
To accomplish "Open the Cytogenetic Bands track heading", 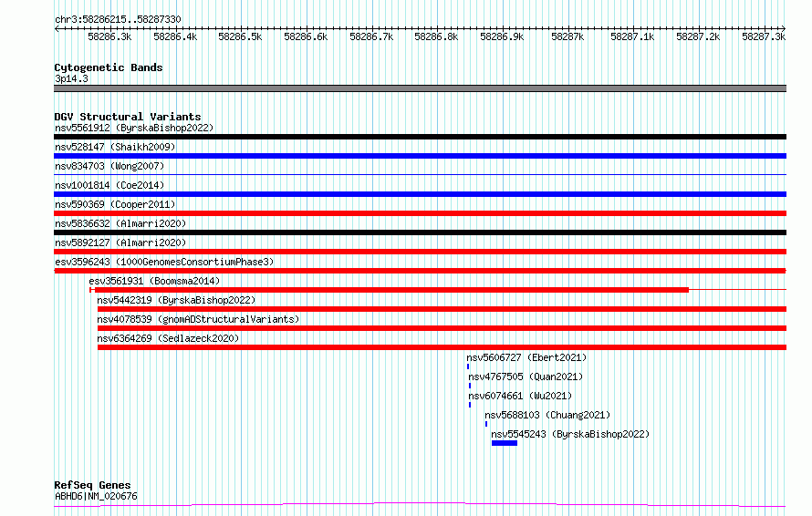I will pyautogui.click(x=109, y=67).
